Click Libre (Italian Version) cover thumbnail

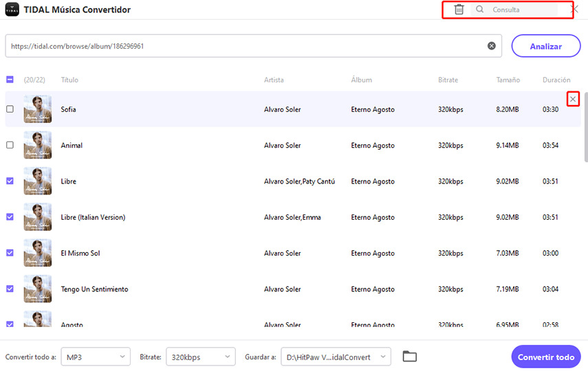(38, 217)
